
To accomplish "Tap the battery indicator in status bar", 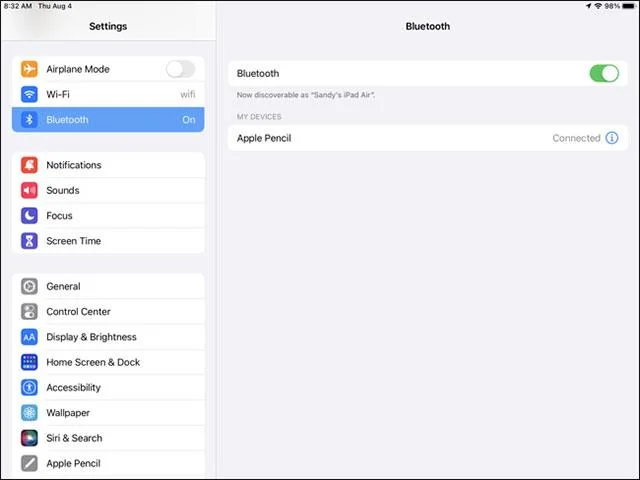I will pyautogui.click(x=629, y=6).
